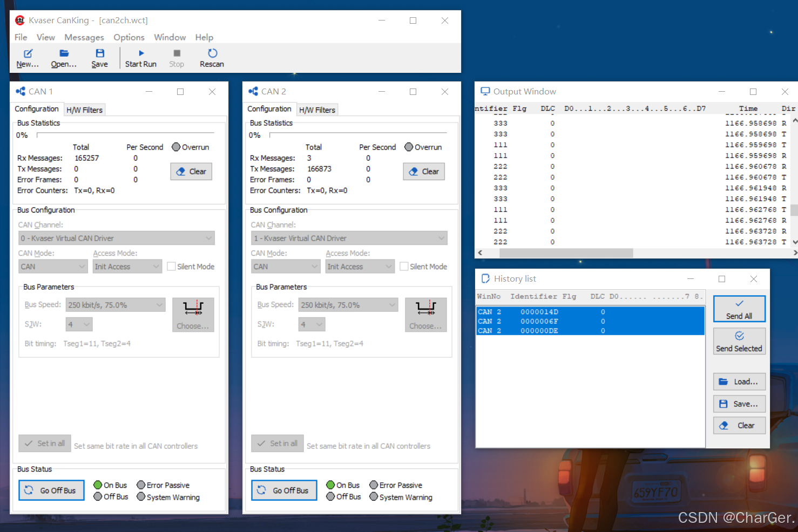Open the File menu

[21, 37]
